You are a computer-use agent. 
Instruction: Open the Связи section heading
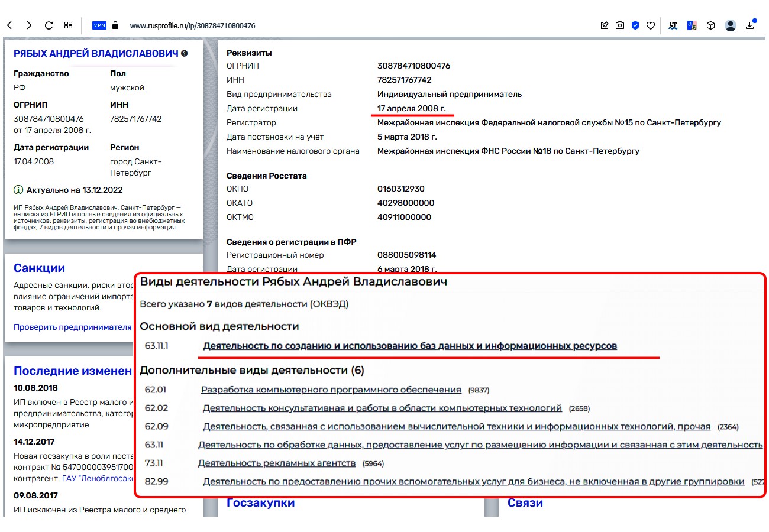(x=525, y=502)
